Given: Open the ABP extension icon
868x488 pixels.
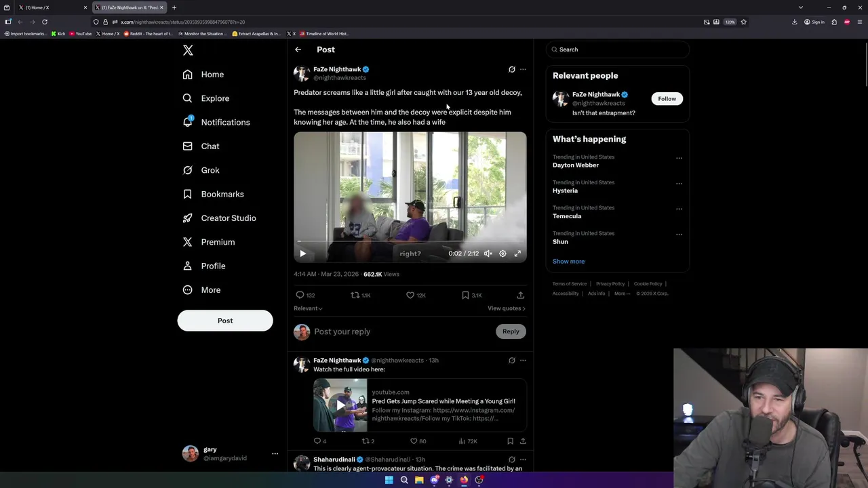Looking at the screenshot, I should [x=847, y=22].
